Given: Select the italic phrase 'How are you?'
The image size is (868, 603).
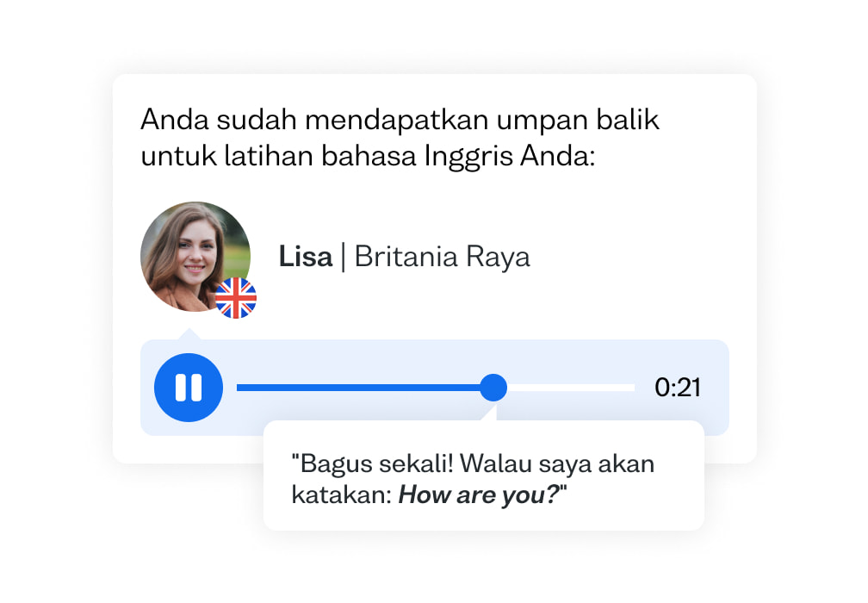Looking at the screenshot, I should [480, 494].
